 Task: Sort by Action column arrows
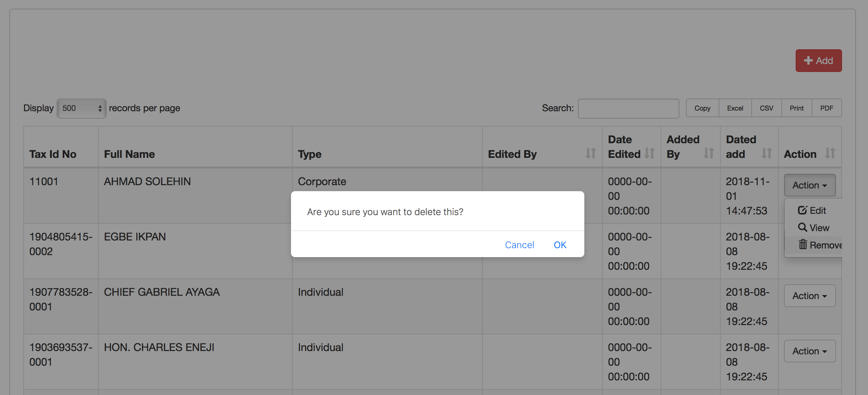point(830,154)
